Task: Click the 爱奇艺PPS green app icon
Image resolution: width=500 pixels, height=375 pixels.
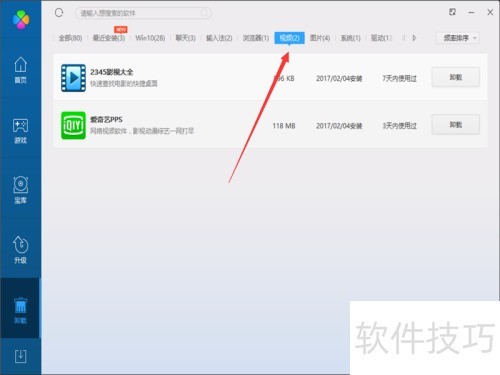Action: tap(73, 125)
